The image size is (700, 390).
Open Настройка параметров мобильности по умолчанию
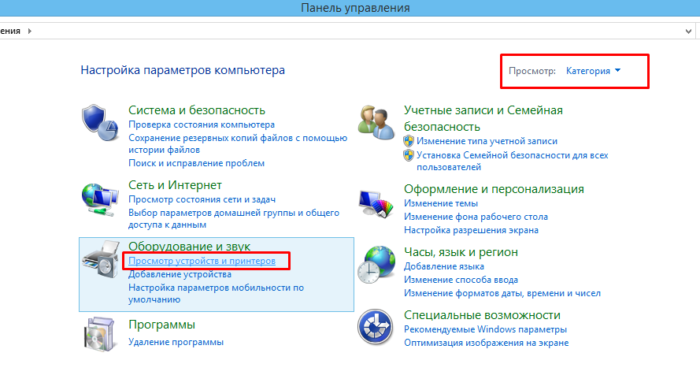216,294
